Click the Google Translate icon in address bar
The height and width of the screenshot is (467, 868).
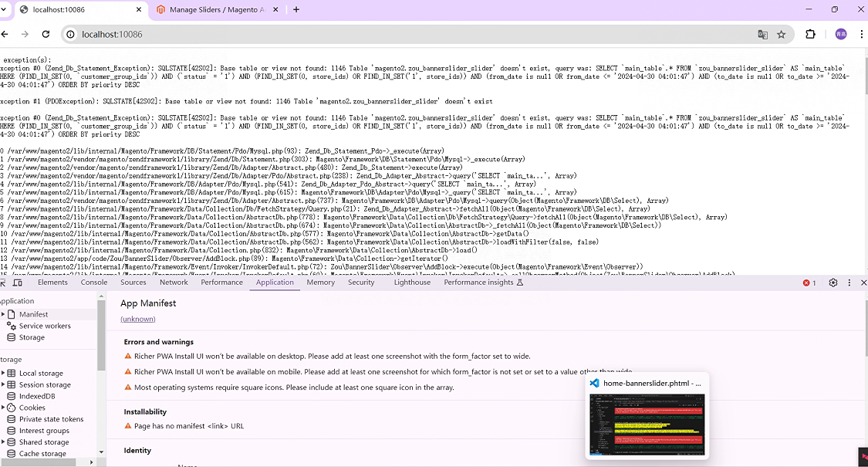click(x=762, y=35)
